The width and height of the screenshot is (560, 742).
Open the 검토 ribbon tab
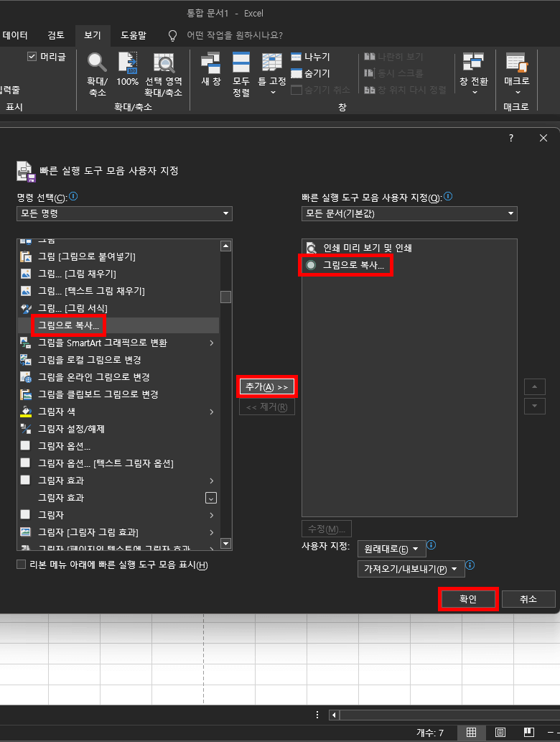pos(56,35)
